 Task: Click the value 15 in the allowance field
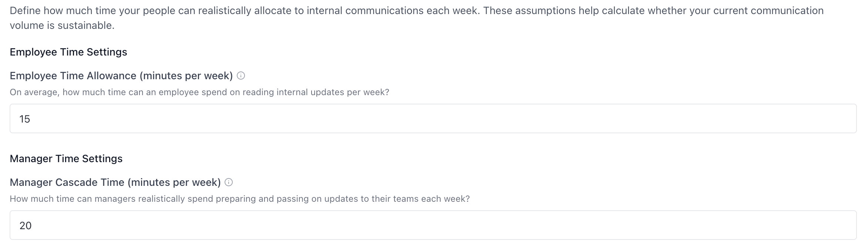click(x=25, y=119)
